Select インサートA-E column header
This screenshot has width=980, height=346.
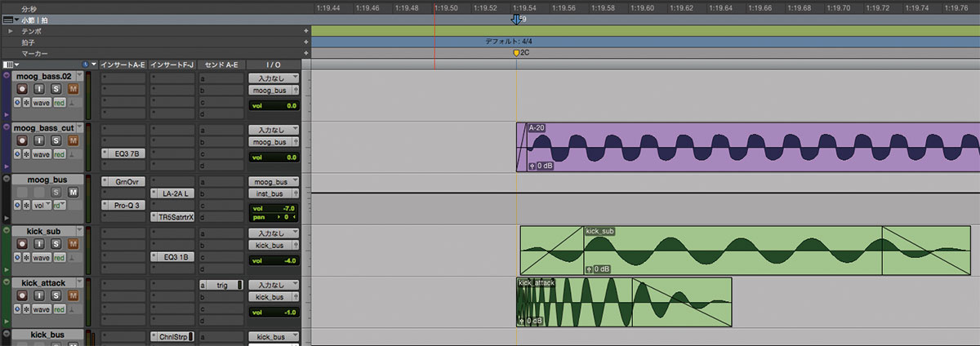click(x=123, y=64)
